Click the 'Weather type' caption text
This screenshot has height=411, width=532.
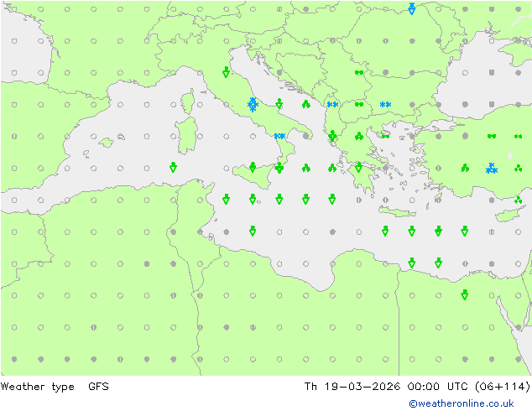[37, 387]
